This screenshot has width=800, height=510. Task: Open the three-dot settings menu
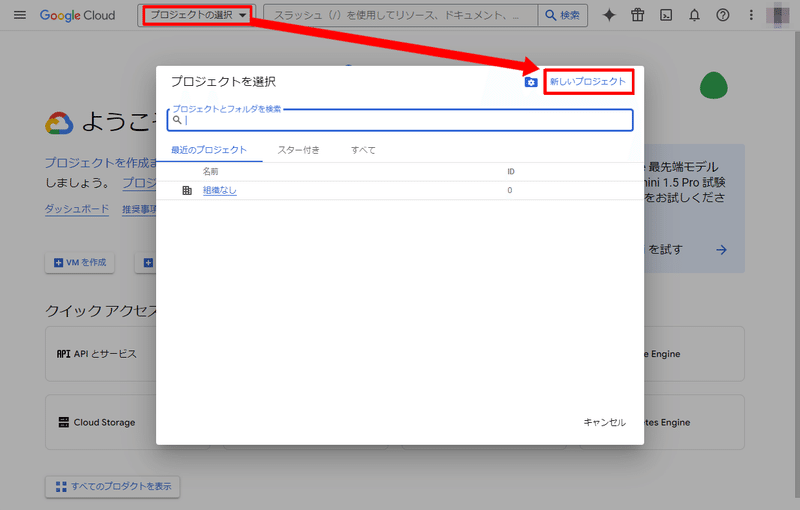click(x=751, y=15)
